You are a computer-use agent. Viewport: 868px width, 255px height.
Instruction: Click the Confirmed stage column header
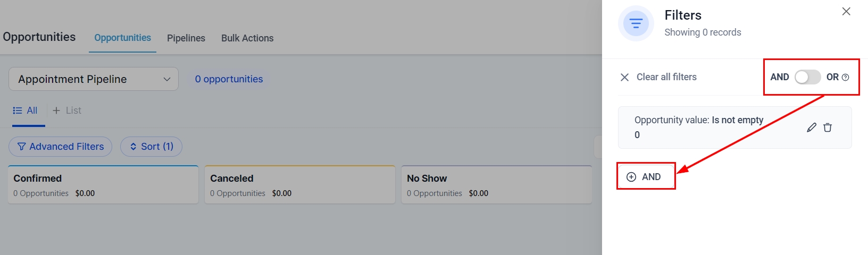click(38, 178)
